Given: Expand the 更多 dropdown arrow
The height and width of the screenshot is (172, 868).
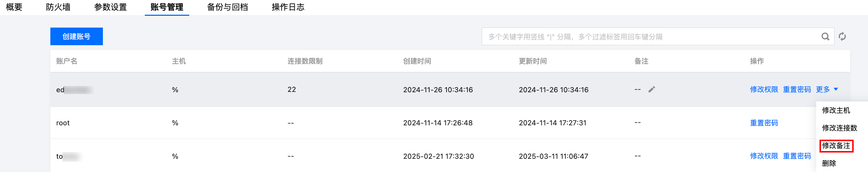Looking at the screenshot, I should (836, 89).
